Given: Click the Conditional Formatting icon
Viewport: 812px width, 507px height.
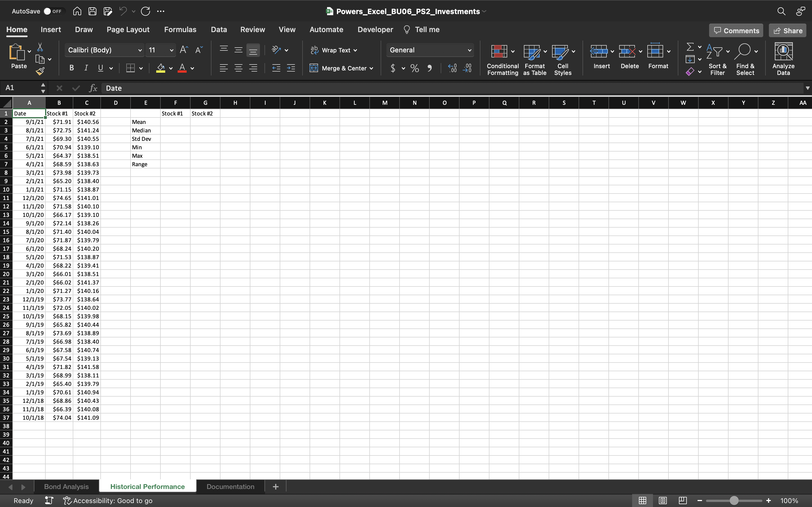Looking at the screenshot, I should [x=499, y=52].
